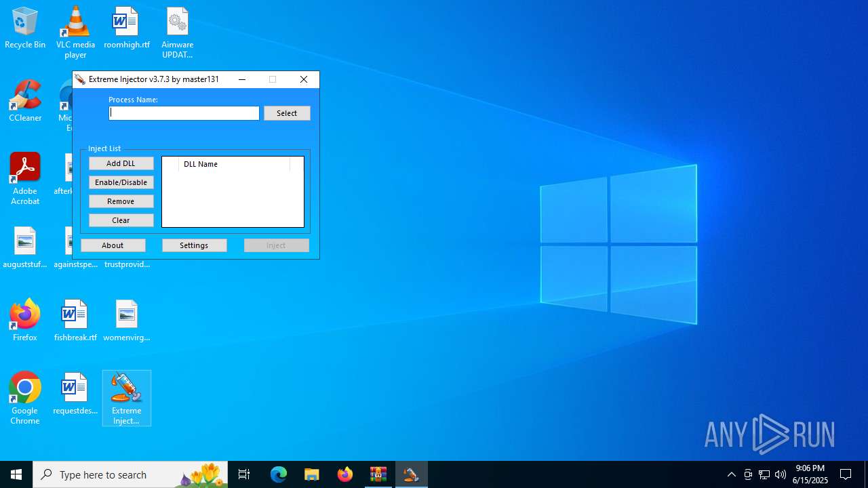Launch Google Chrome desktop shortcut
Image resolution: width=868 pixels, height=488 pixels.
click(x=25, y=399)
